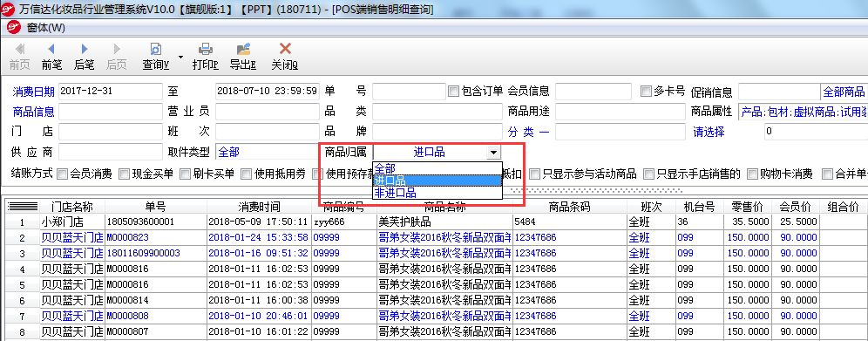Click the 请选择 link

tap(709, 133)
